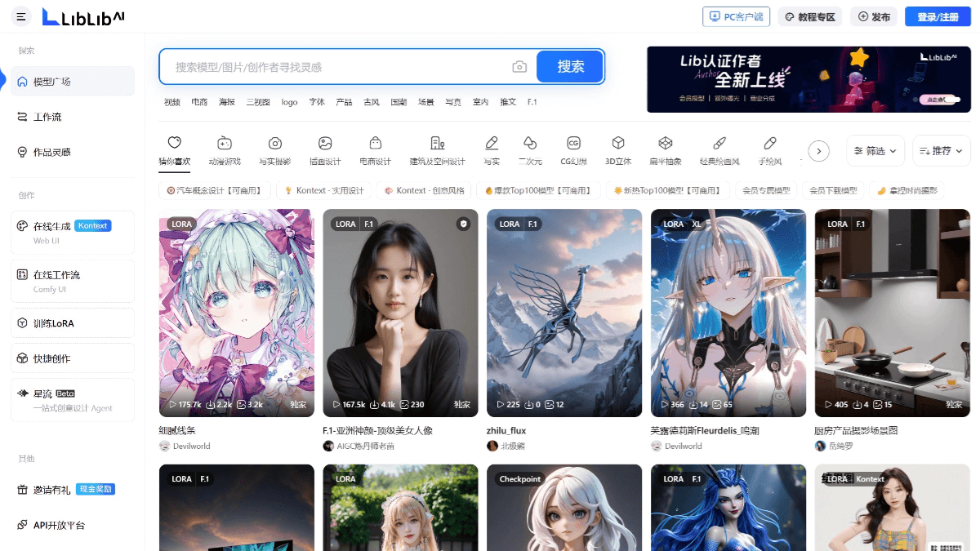
Task: Open the Lib认证作者 banner
Action: click(x=808, y=79)
